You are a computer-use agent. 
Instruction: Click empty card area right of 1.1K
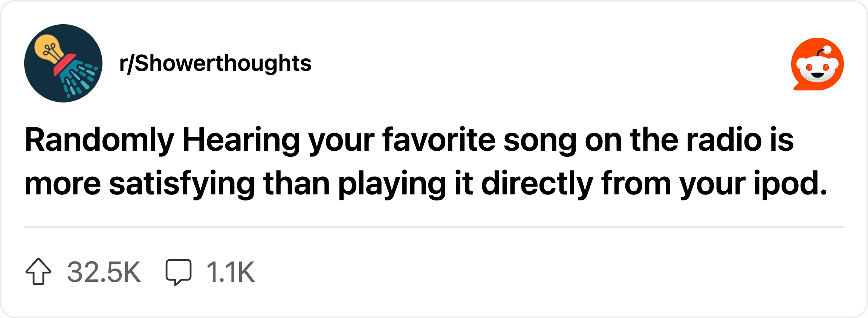click(546, 272)
